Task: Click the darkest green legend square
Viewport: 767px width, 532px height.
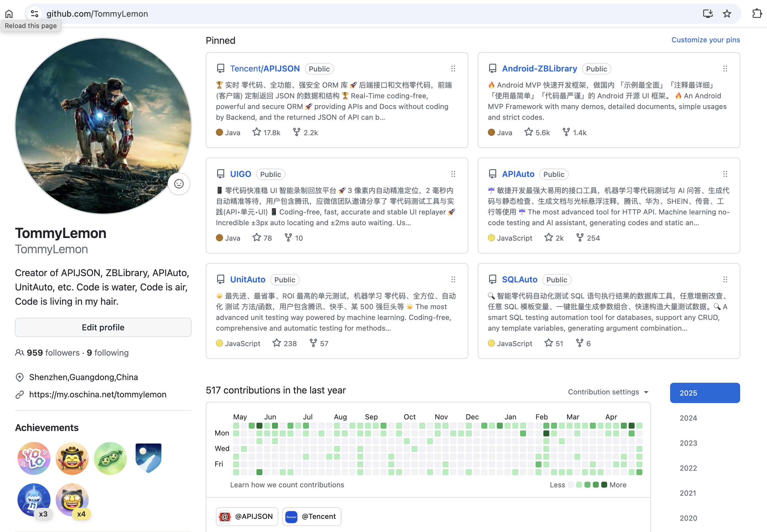Action: 604,485
